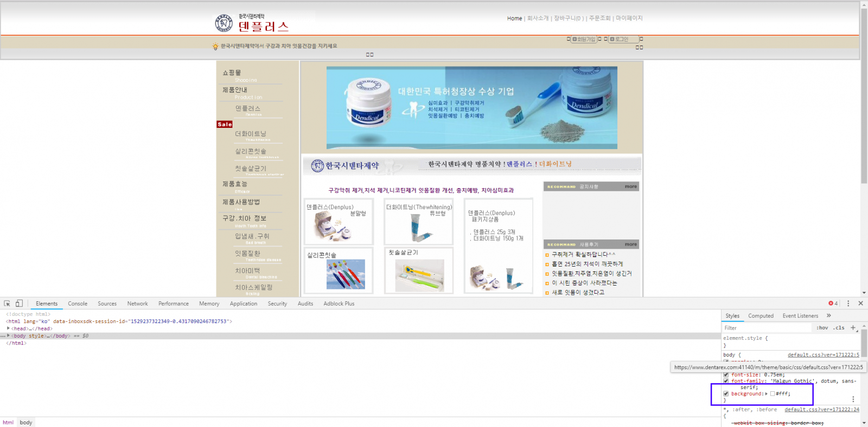The width and height of the screenshot is (868, 427).
Task: Open the 칫솔살균기 product thumbnail
Action: (419, 270)
